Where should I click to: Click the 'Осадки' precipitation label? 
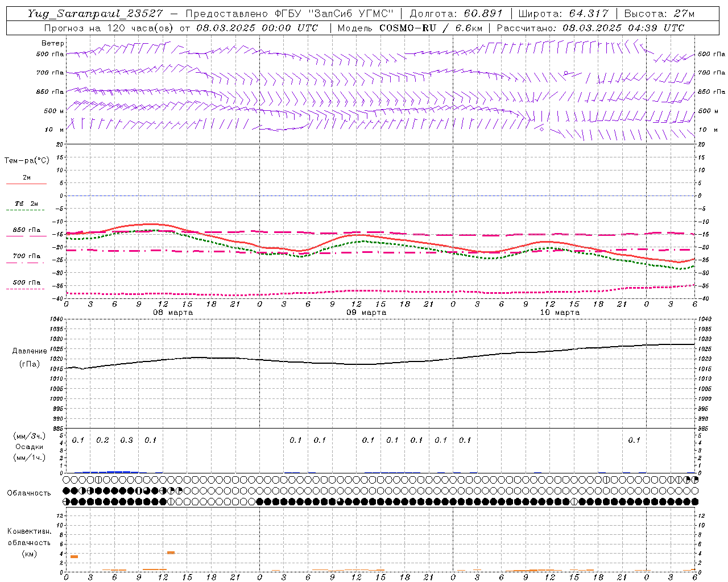tap(30, 447)
